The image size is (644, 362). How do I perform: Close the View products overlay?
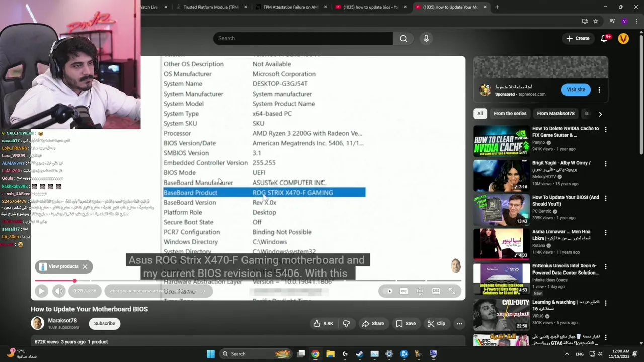85,266
